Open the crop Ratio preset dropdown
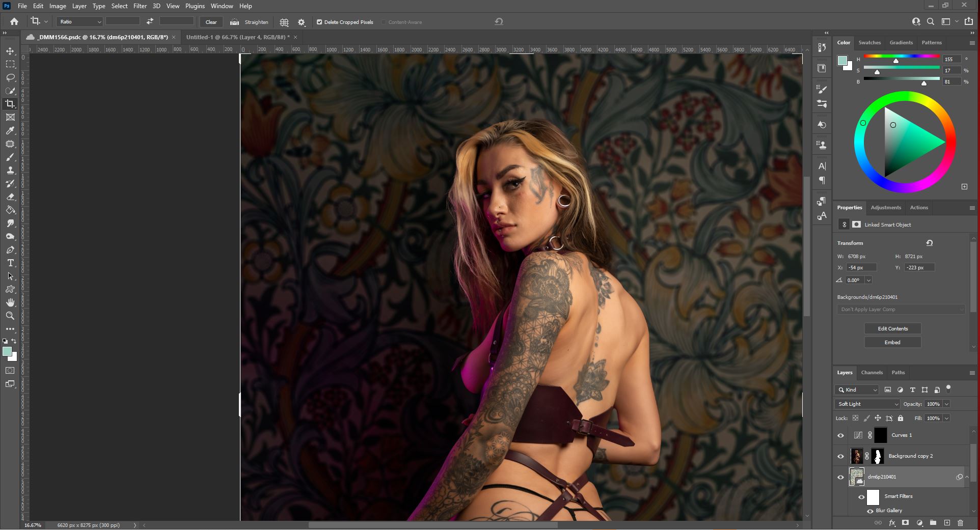The width and height of the screenshot is (980, 530). pyautogui.click(x=80, y=21)
